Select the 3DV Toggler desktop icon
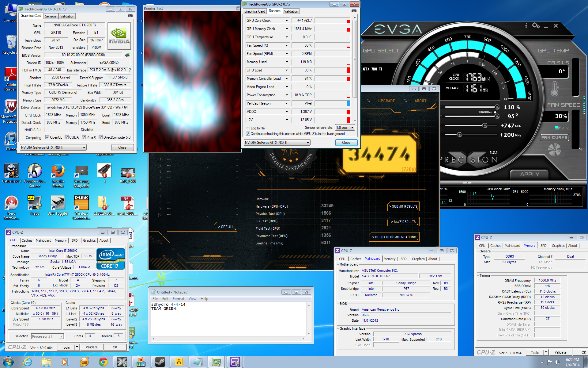The height and width of the screenshot is (368, 588). pos(58,205)
